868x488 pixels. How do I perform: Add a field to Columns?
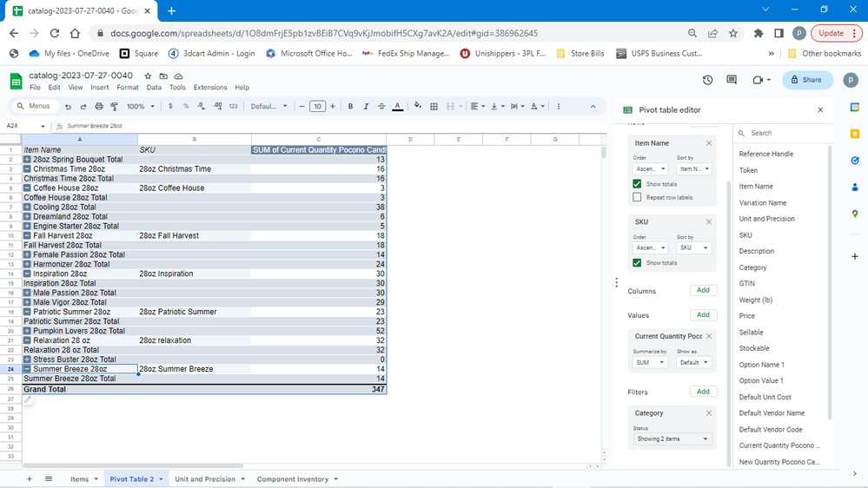click(x=703, y=290)
